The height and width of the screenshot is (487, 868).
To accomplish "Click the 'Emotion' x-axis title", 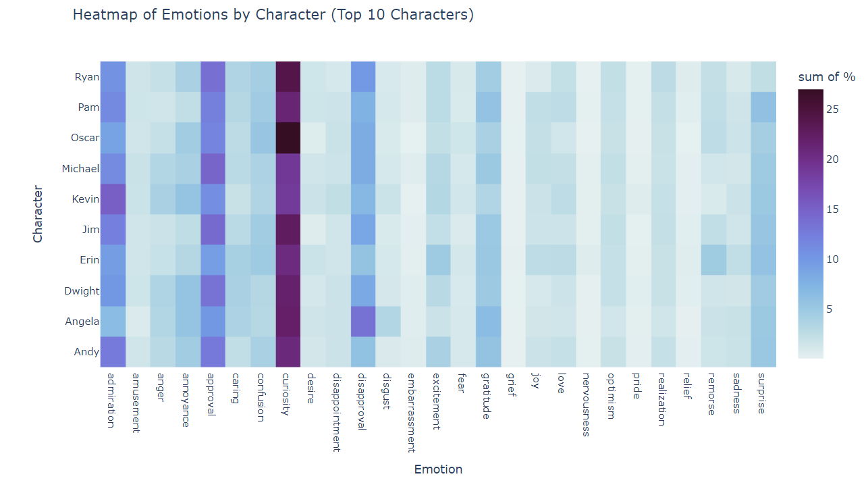I will [x=438, y=469].
